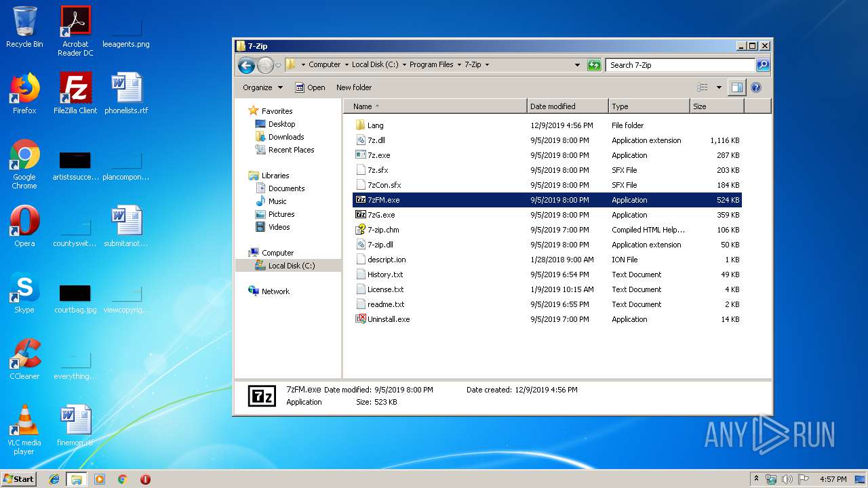Select Network in navigation pane

click(275, 291)
